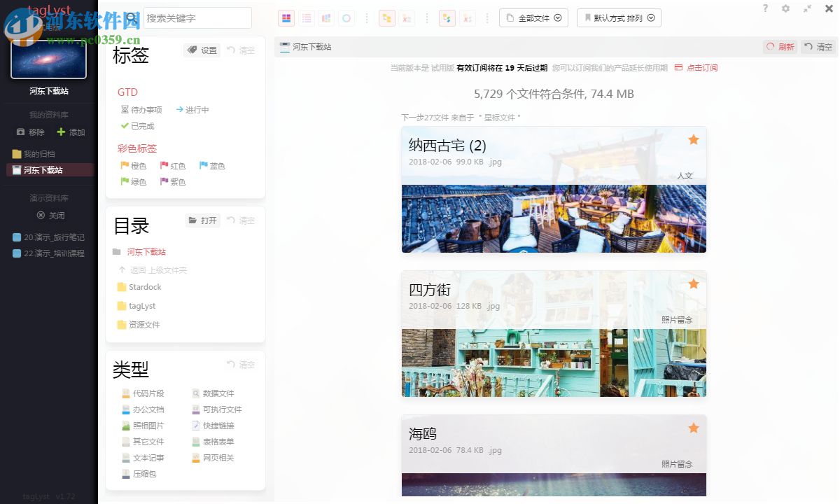Click the settings gear icon top right

click(785, 9)
